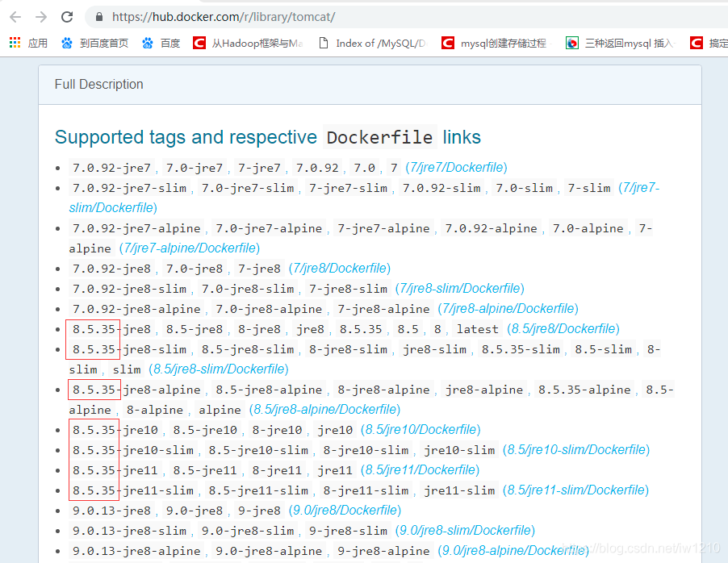Viewport: 728px width, 563px height.
Task: Open the Index of /MySQL/D bookmark
Action: [x=381, y=44]
